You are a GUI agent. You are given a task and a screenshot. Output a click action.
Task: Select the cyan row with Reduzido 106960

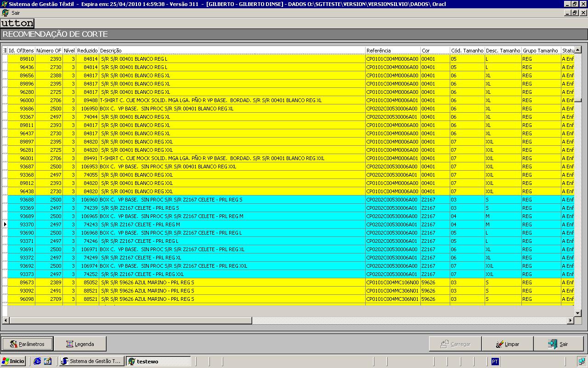click(x=87, y=200)
